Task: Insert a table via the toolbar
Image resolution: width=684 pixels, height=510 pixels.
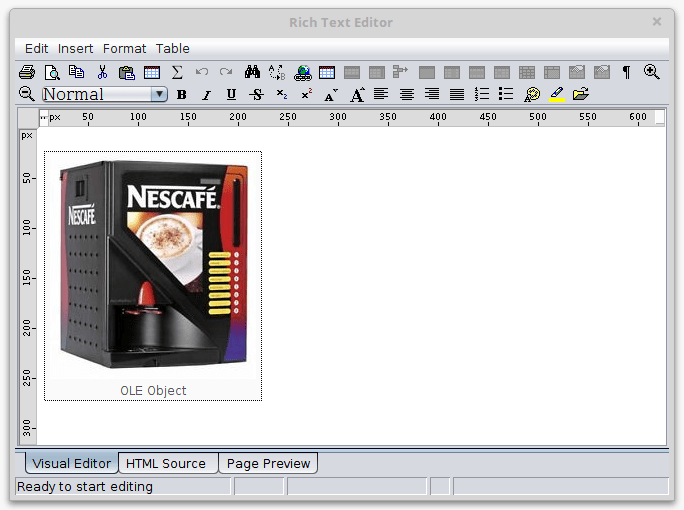Action: 152,72
